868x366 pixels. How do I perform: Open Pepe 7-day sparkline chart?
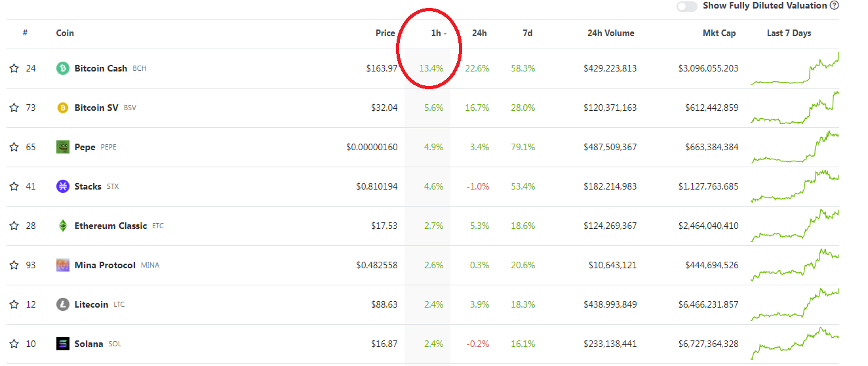point(795,147)
